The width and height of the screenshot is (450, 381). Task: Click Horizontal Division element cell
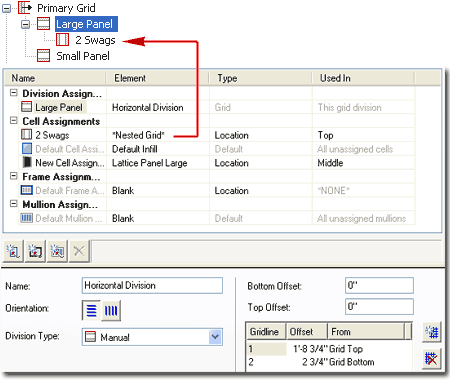[x=148, y=108]
